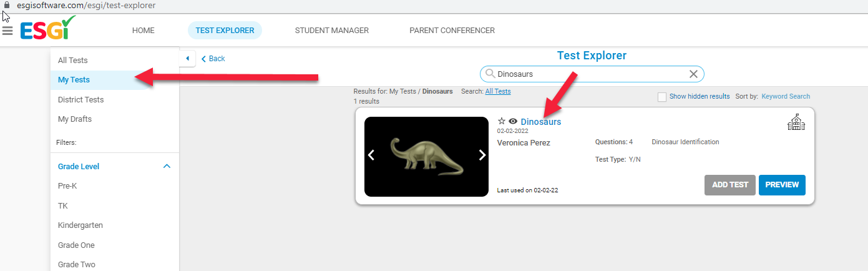Toggle the eye visibility icon for Dinosaurs
The image size is (868, 271).
coord(514,122)
